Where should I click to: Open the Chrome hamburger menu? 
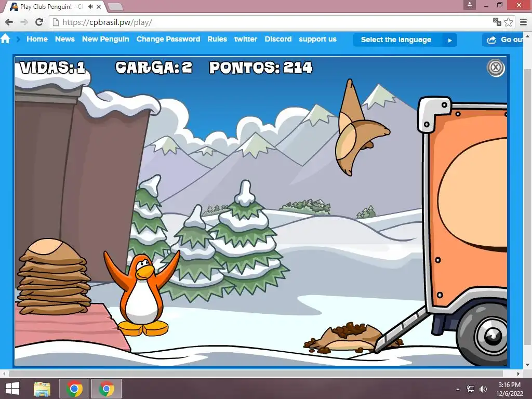[524, 22]
